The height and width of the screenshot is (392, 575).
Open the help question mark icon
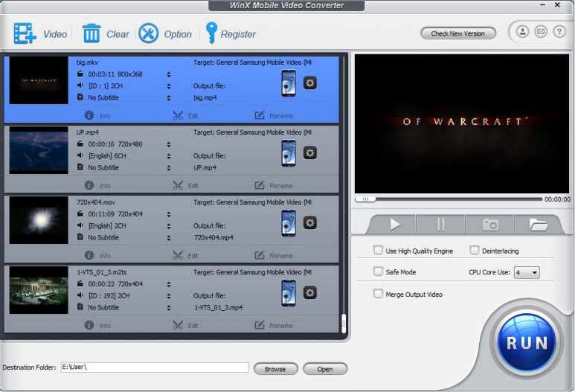click(559, 31)
